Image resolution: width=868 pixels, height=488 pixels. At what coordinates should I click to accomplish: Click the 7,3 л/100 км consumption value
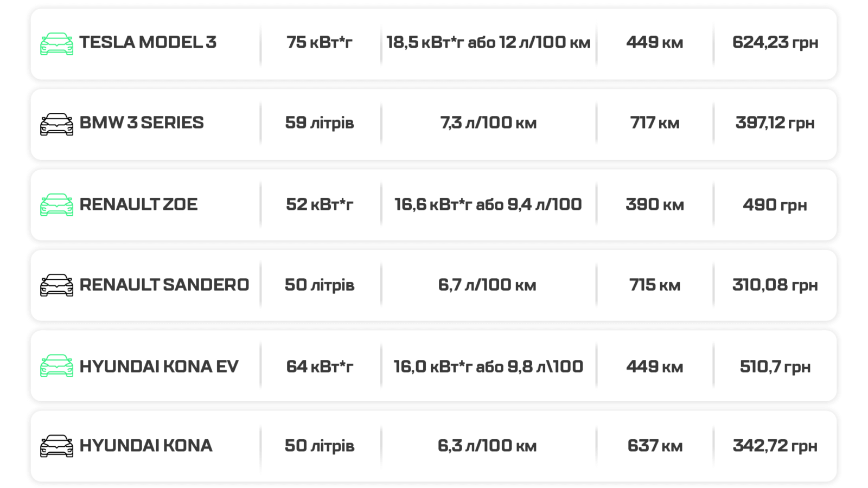pos(488,123)
